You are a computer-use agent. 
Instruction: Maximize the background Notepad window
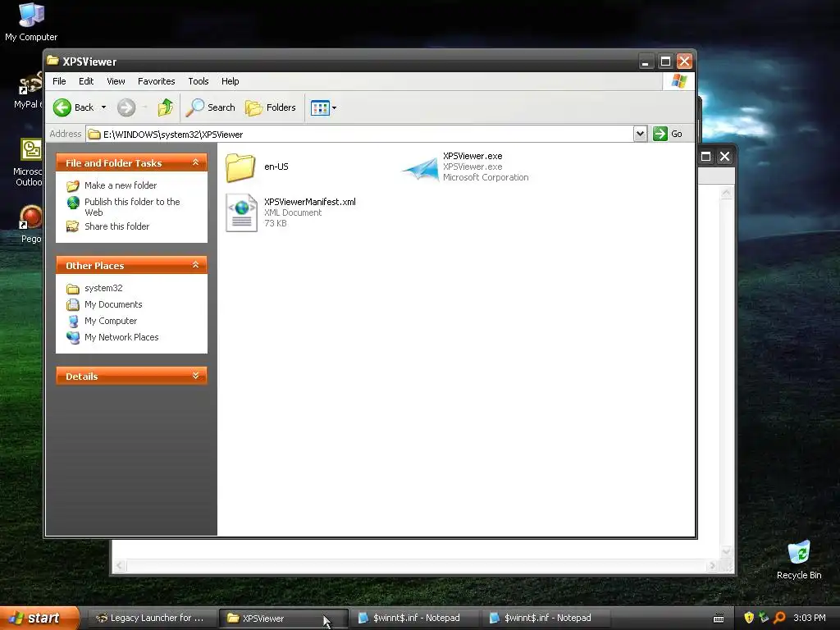point(705,157)
